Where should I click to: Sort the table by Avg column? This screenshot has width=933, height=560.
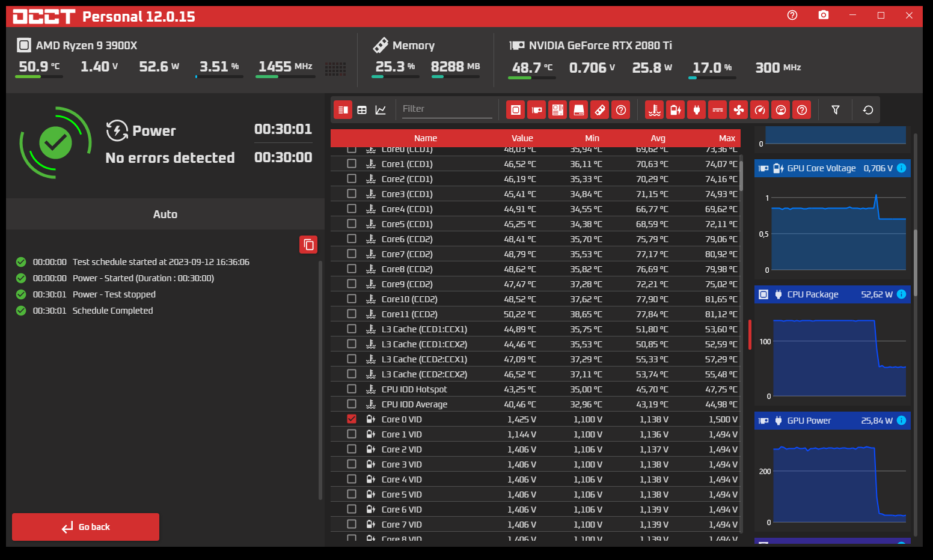pyautogui.click(x=658, y=138)
